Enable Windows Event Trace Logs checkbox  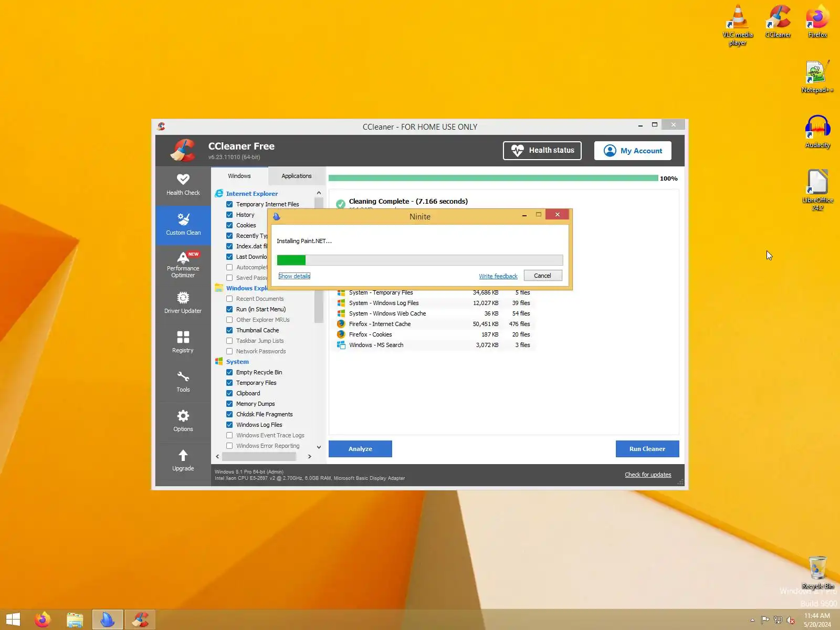229,435
